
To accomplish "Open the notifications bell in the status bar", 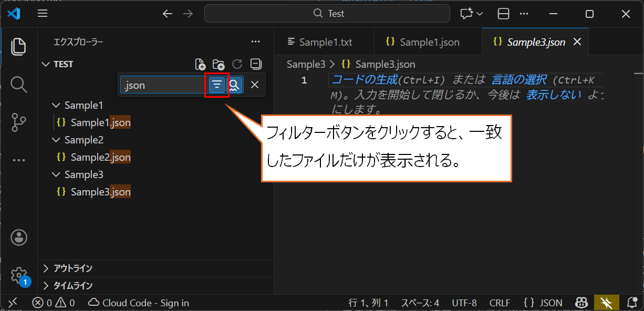I will coord(632,303).
